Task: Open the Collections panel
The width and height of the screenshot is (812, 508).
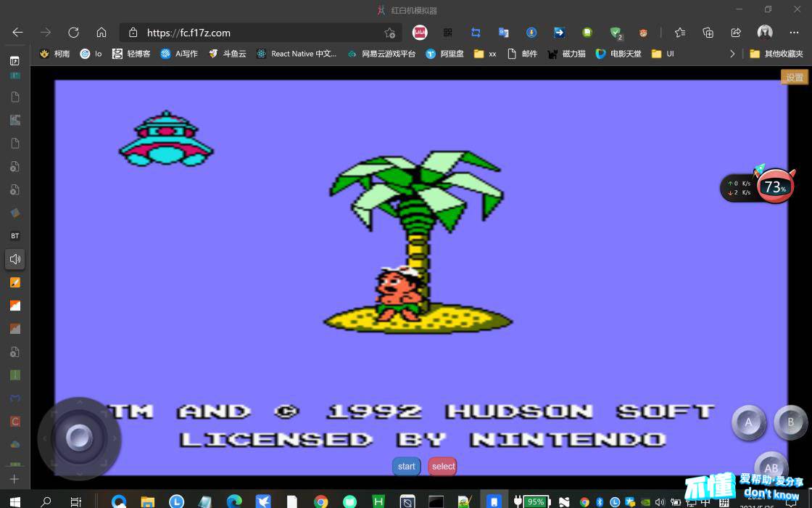Action: [x=708, y=33]
